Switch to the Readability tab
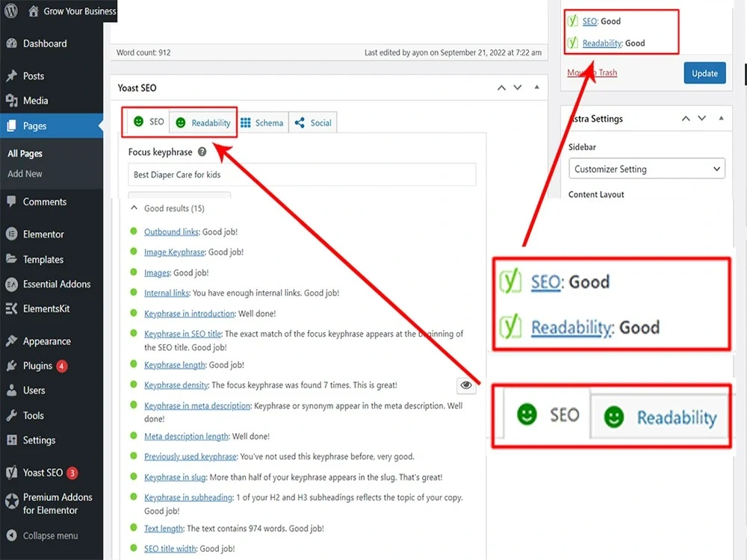The height and width of the screenshot is (560, 747). (x=202, y=123)
